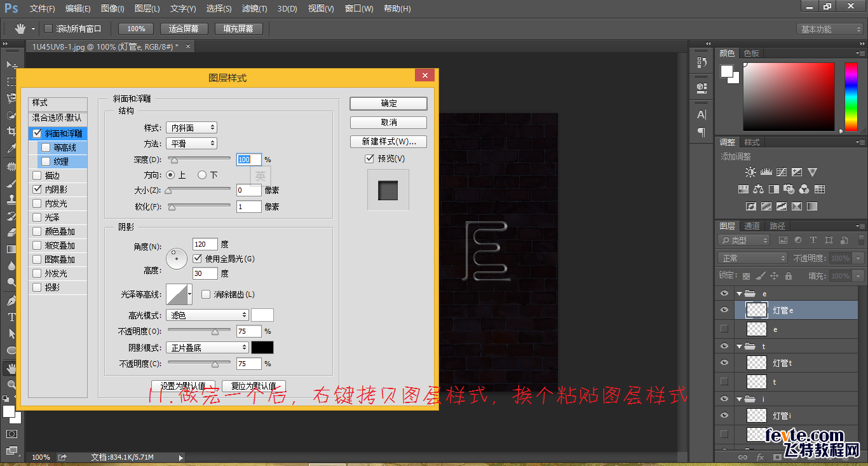Add a Levels adjustment
868x466 pixels.
tap(766, 172)
